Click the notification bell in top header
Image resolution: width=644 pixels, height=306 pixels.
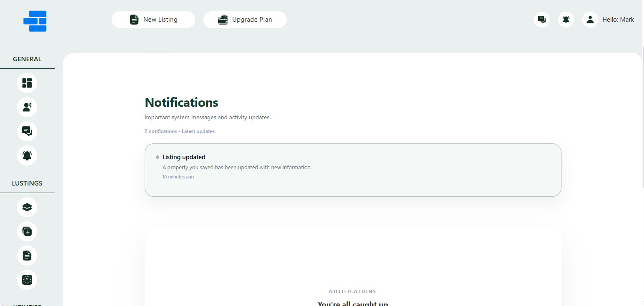point(566,20)
